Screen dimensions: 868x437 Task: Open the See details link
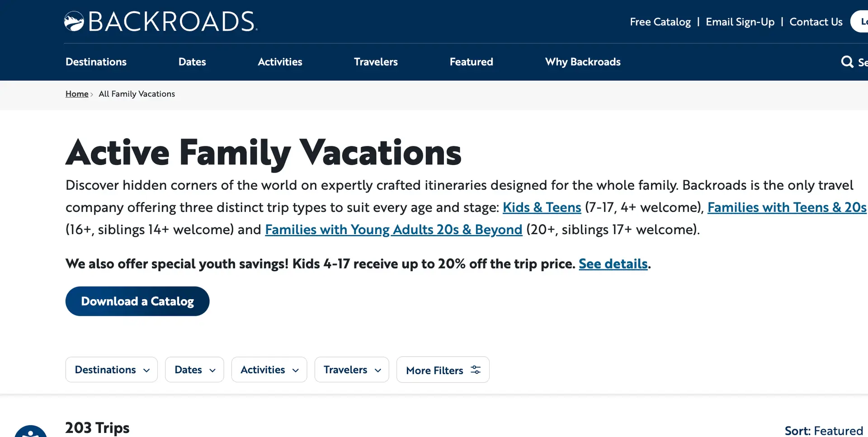pyautogui.click(x=613, y=263)
